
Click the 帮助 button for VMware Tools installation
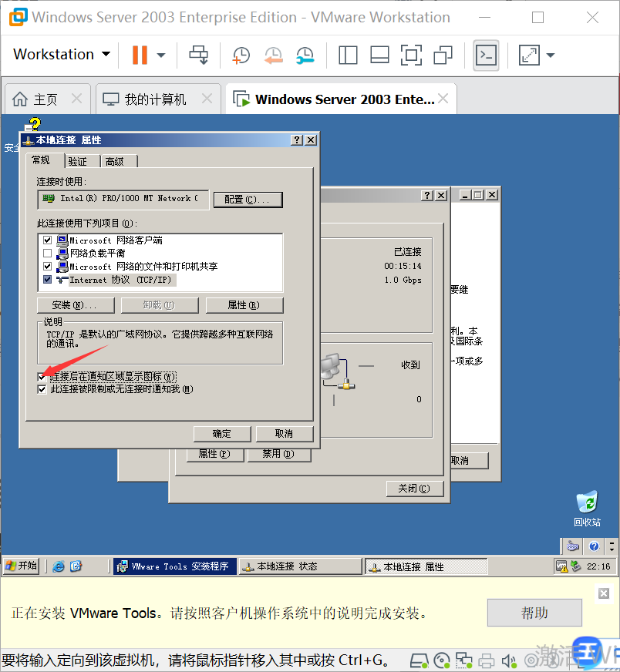(534, 613)
